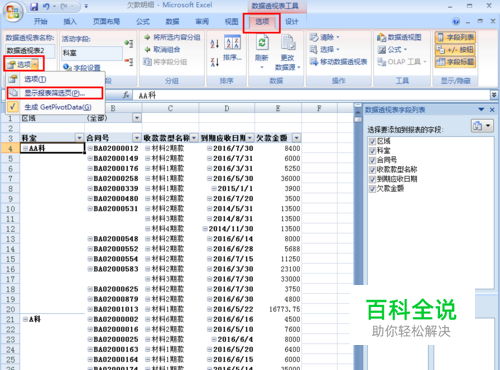Open the 公式 ribbon tab
Screen dimensions: 500x370
pos(143,22)
